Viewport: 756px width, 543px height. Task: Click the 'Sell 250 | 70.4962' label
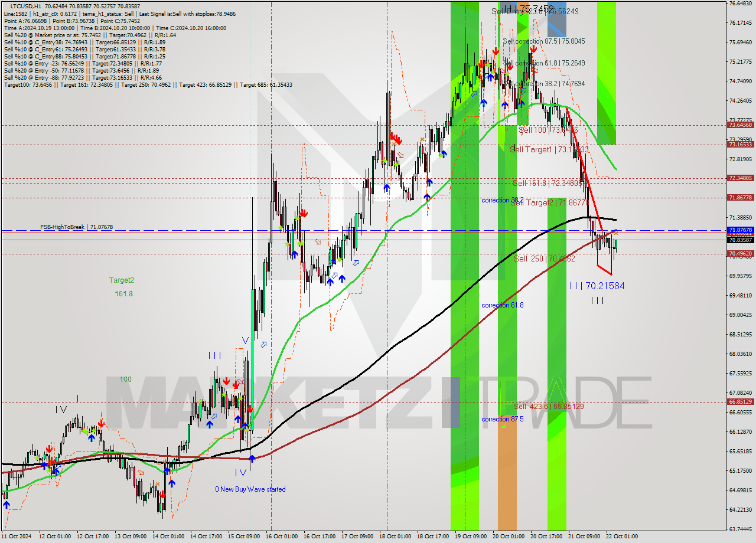pos(545,259)
